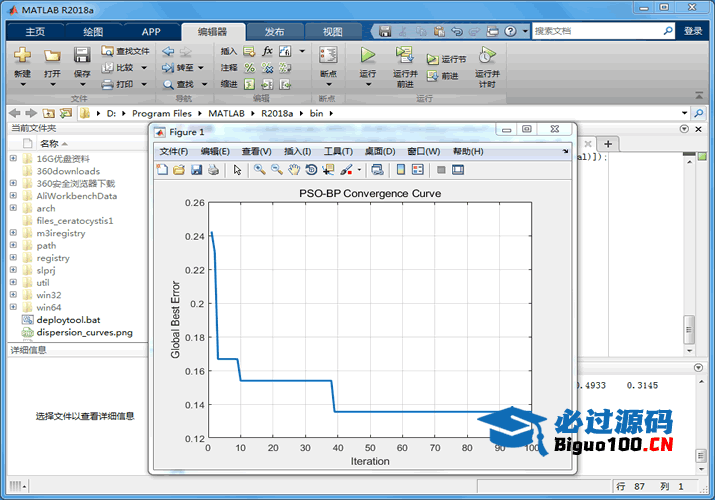This screenshot has width=715, height=500.
Task: Click Zoom Out tool in Figure 1
Action: (x=277, y=170)
